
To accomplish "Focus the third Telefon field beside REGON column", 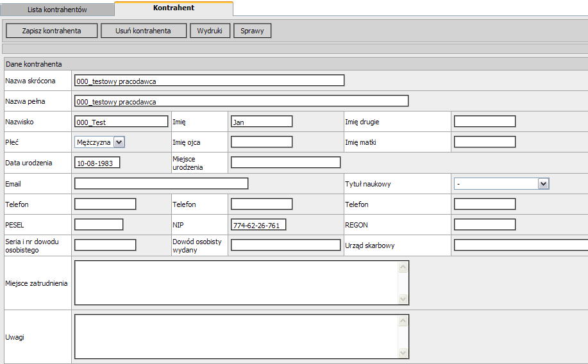I will 485,204.
